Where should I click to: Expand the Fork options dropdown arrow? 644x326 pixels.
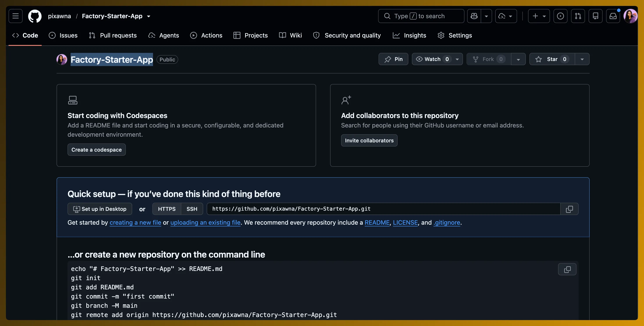click(518, 59)
